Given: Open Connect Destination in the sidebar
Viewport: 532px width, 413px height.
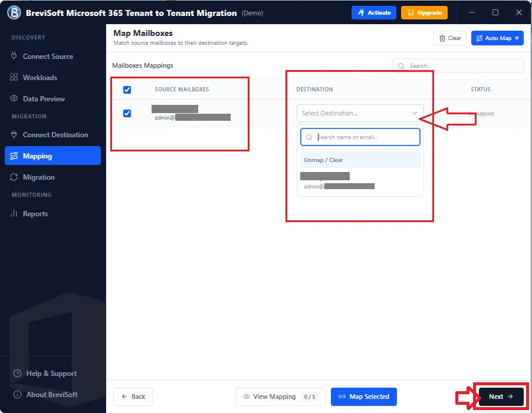Looking at the screenshot, I should point(52,135).
